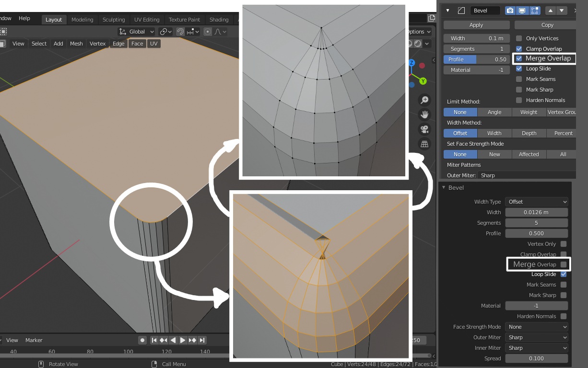Adjust the Profile 0.50 slider
This screenshot has width=588, height=368.
click(x=476, y=59)
